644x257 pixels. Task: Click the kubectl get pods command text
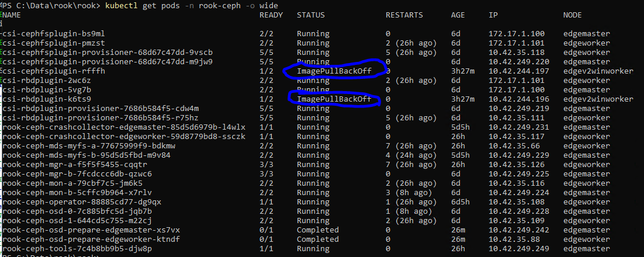point(192,6)
